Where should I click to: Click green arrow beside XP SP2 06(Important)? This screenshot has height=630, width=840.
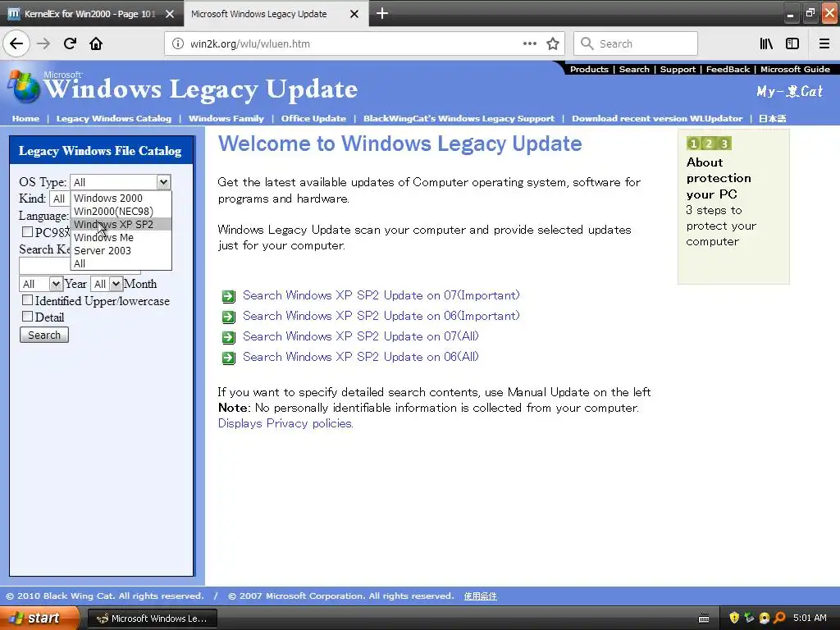229,317
